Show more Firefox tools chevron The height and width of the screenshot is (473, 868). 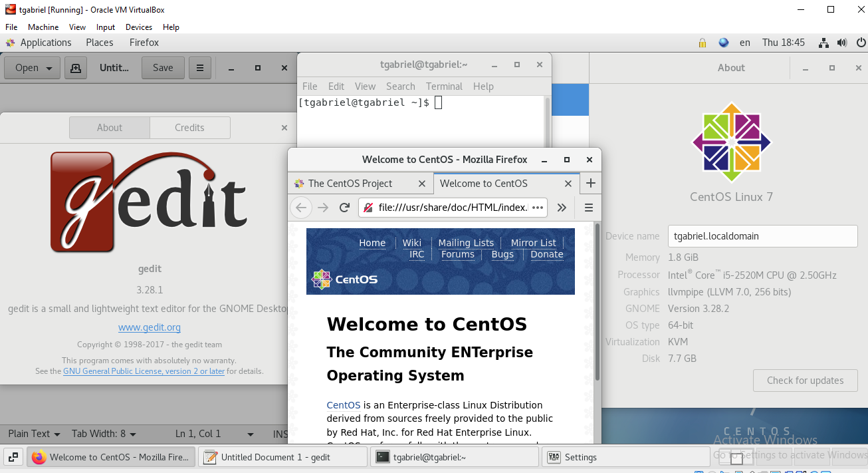pos(562,208)
